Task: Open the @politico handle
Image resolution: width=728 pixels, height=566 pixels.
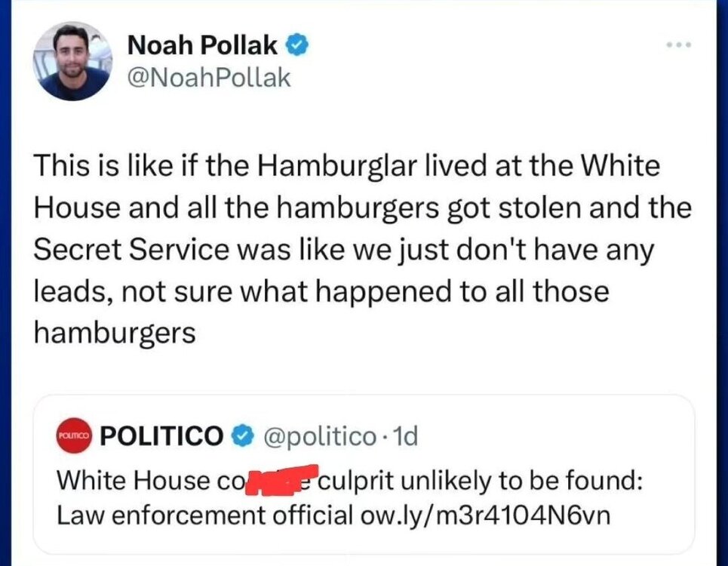Action: point(319,436)
